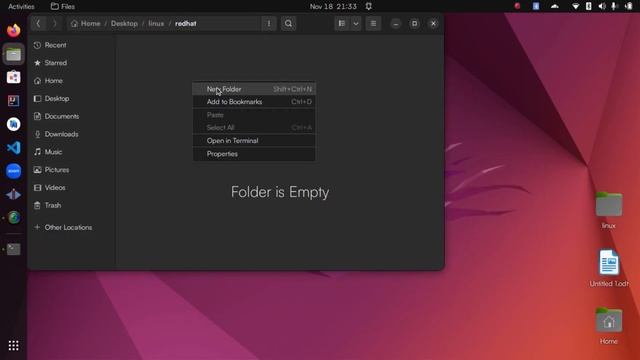The width and height of the screenshot is (640, 360).
Task: Open Videos in the sidebar
Action: [71, 188]
